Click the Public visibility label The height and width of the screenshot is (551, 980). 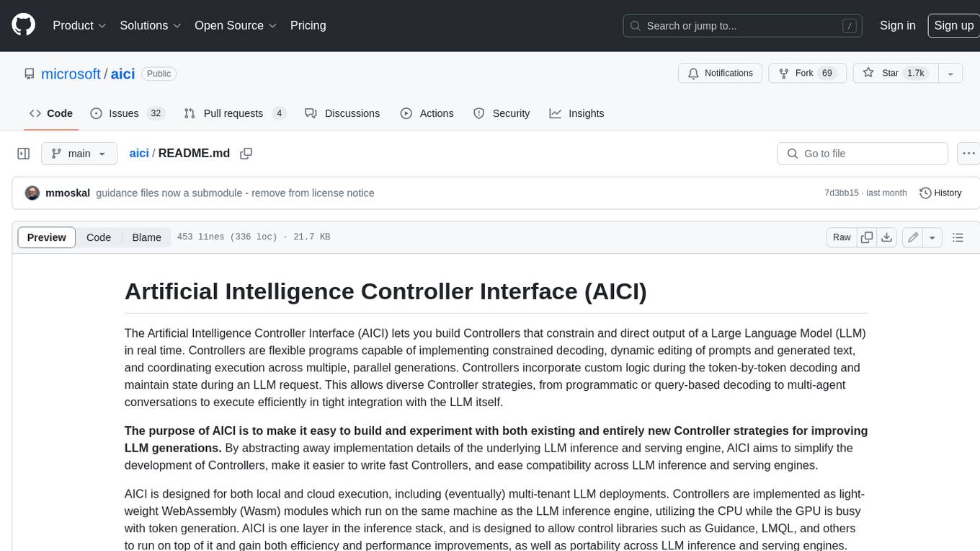[159, 74]
